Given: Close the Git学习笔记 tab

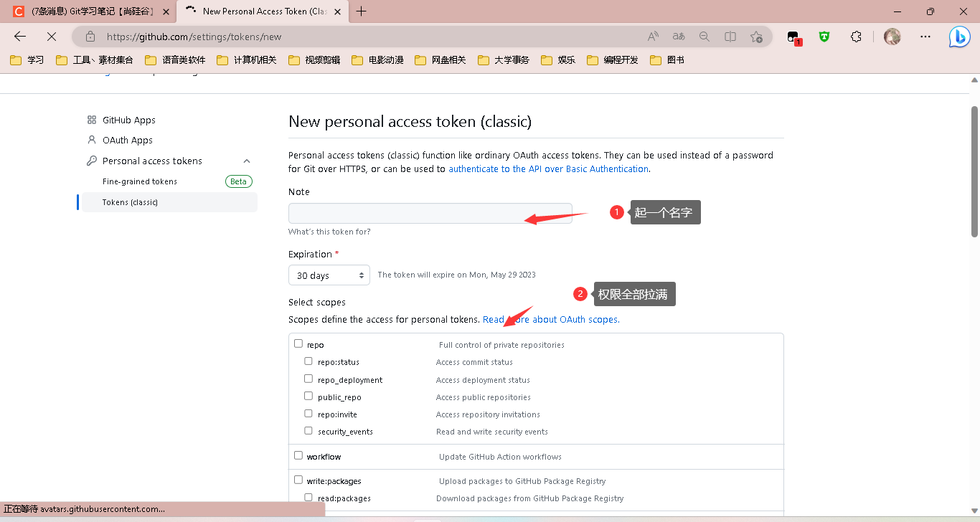Looking at the screenshot, I should (166, 11).
